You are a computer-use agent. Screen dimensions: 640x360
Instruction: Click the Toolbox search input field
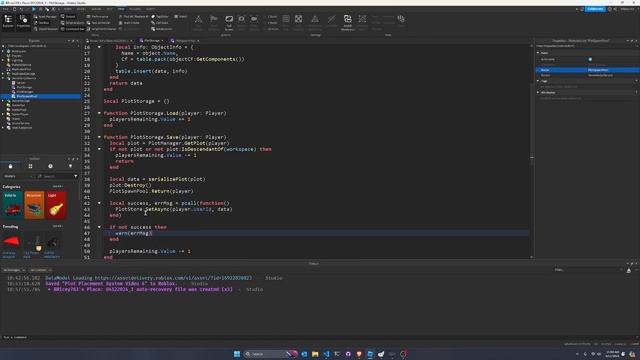pyautogui.click(x=55, y=176)
